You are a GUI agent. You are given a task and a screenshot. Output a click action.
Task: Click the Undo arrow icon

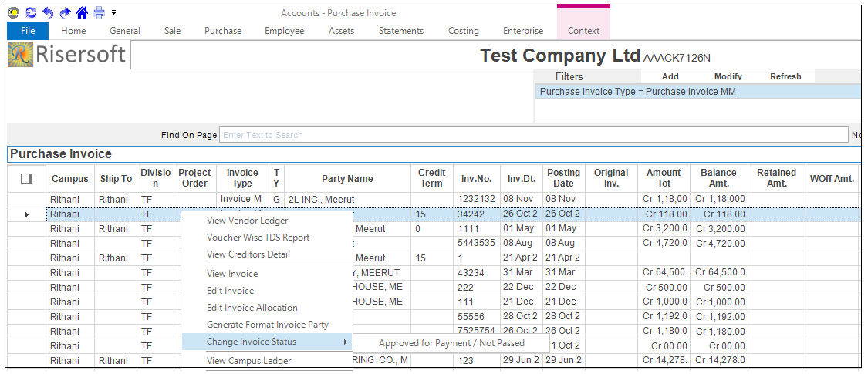pos(48,12)
